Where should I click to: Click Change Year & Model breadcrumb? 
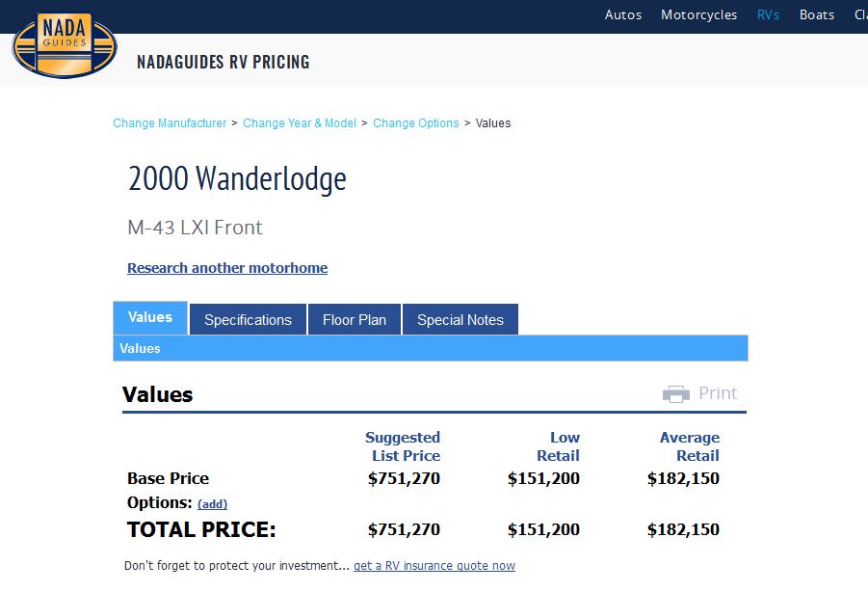(300, 123)
